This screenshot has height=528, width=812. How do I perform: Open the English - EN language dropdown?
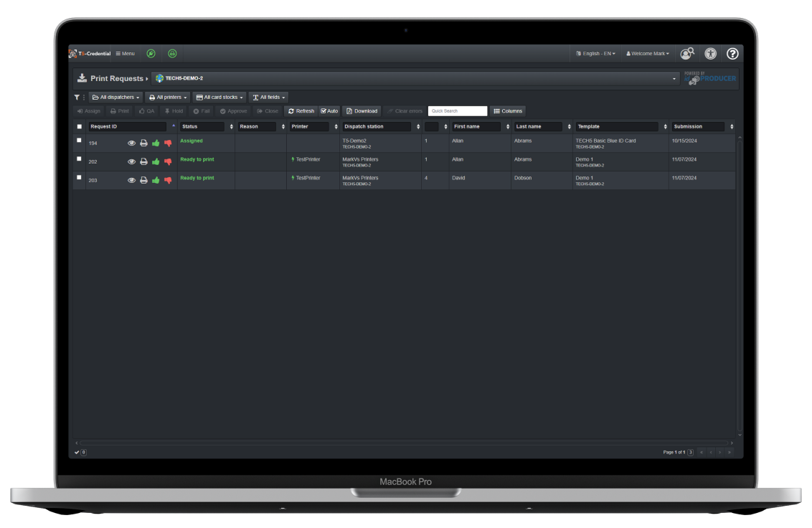tap(595, 53)
